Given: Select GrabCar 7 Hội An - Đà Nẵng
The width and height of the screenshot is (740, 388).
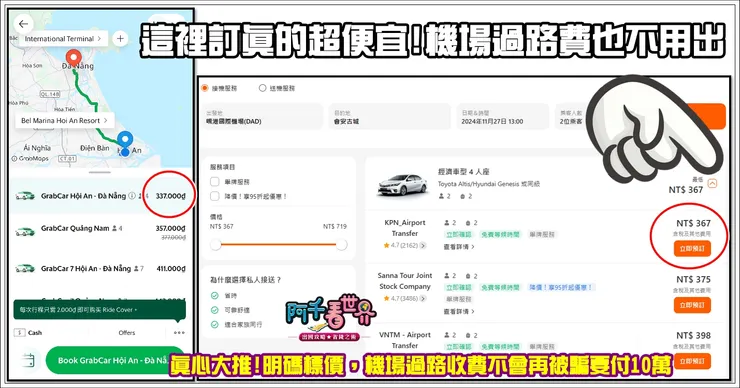Looking at the screenshot, I should click(100, 269).
